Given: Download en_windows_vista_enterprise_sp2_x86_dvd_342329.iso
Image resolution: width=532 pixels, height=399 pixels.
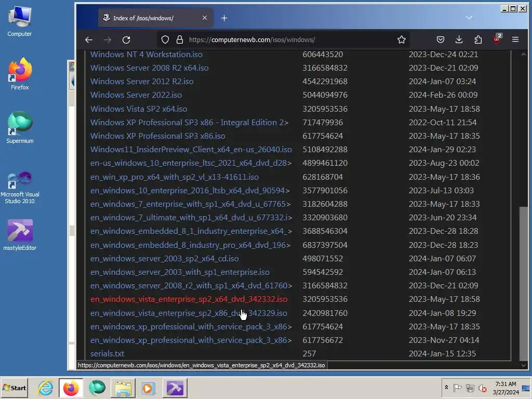Looking at the screenshot, I should [189, 313].
